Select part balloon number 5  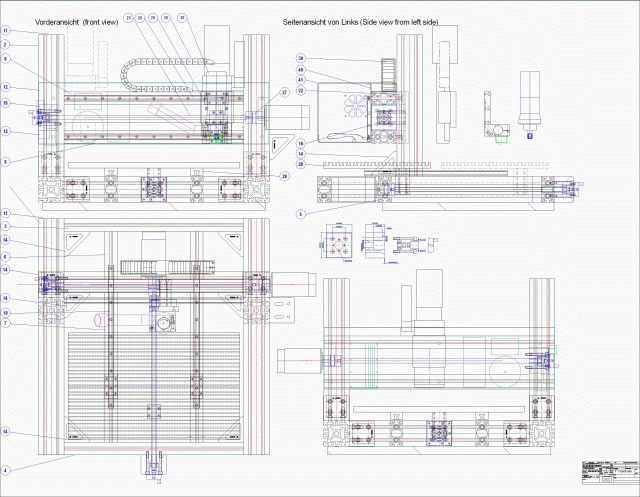click(x=300, y=213)
